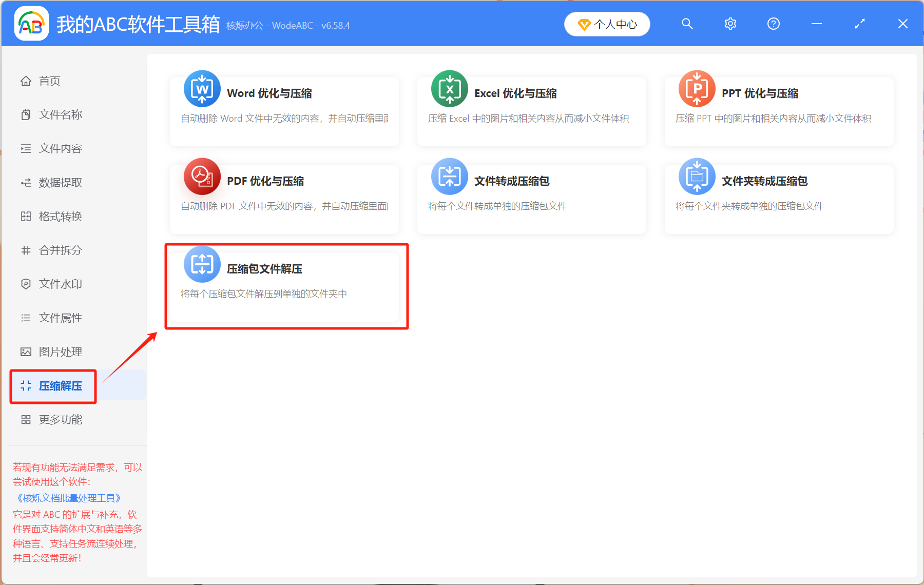Select 更多功能 in the sidebar
The image size is (924, 585).
[61, 419]
